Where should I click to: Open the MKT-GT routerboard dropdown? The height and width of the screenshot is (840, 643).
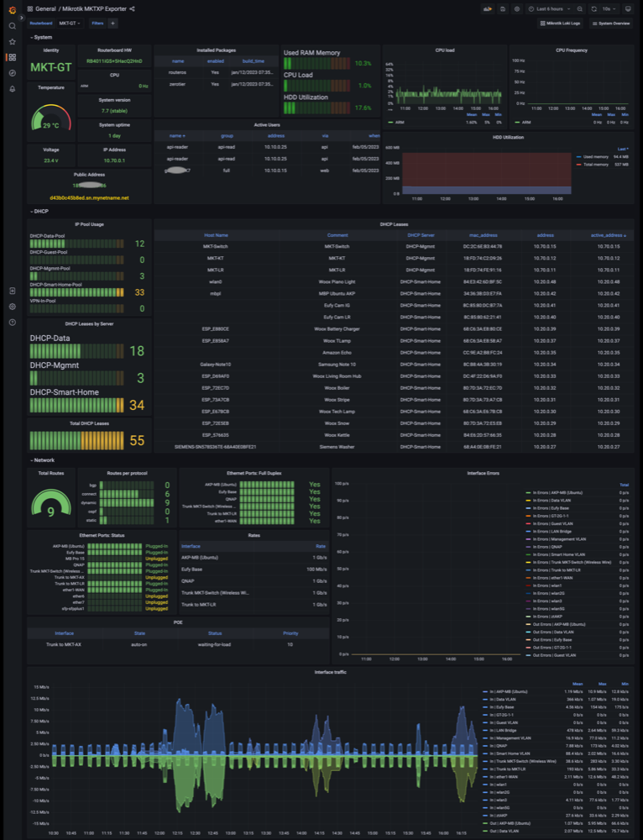70,24
